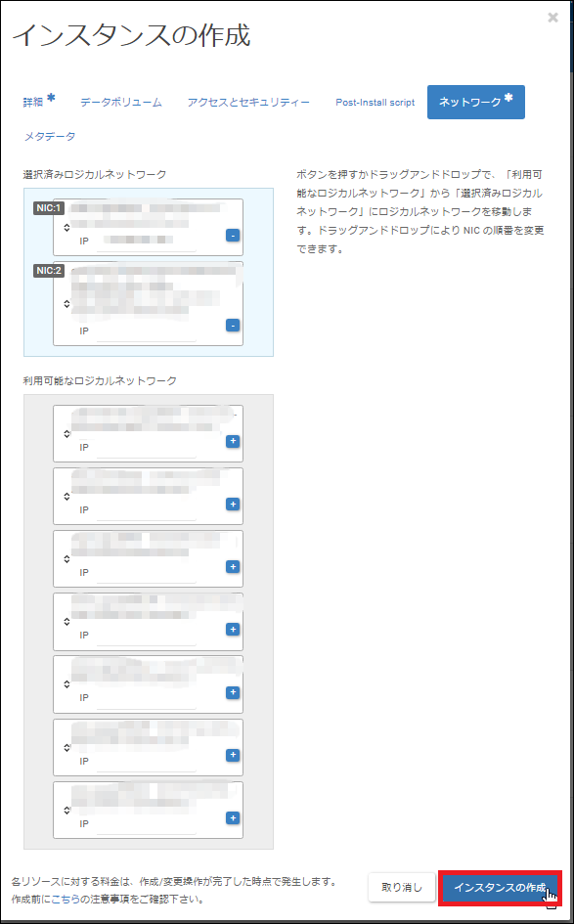Click the plus on the sixth available network
574x924 pixels.
tap(233, 755)
